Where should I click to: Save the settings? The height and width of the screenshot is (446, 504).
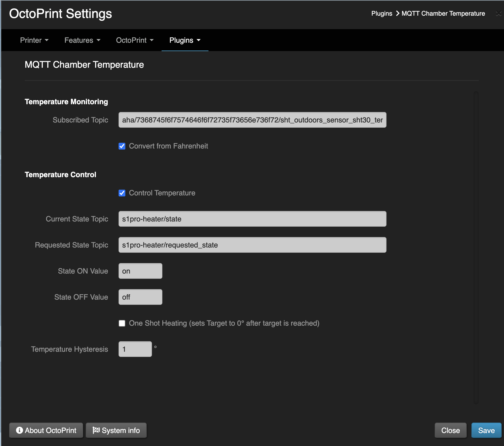486,430
